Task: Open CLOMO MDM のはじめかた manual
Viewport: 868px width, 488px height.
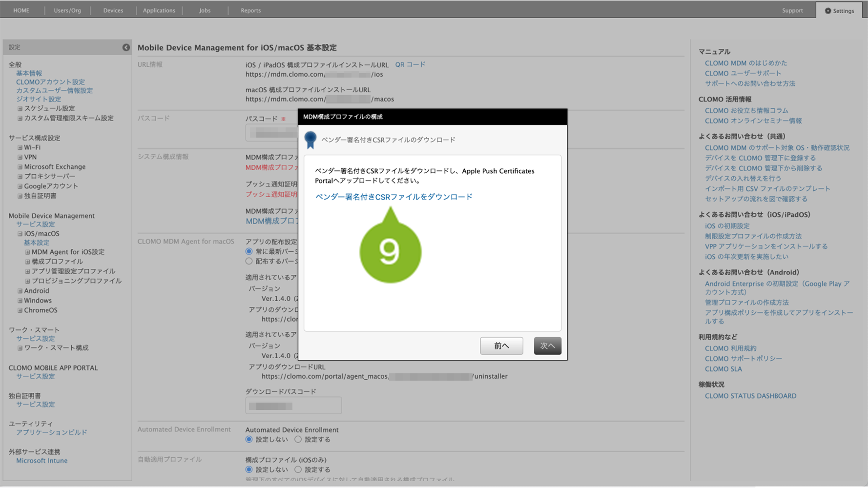Action: coord(746,63)
